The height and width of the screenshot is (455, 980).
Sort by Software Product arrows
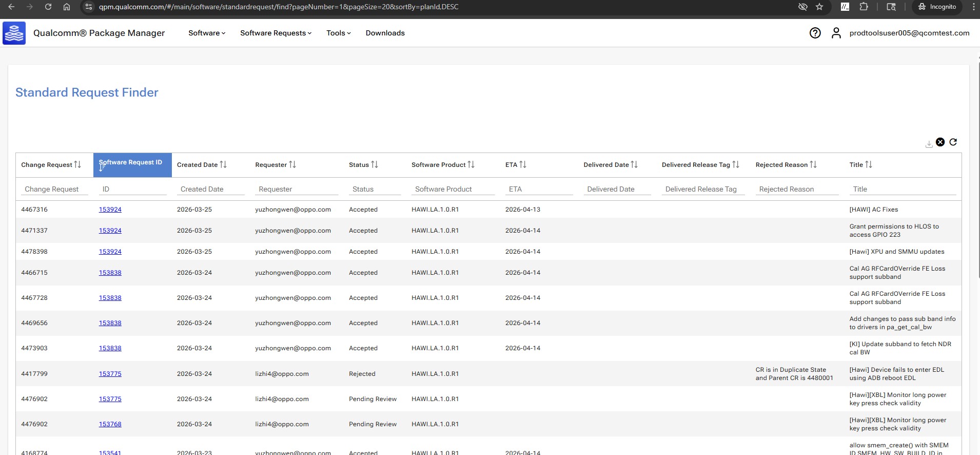[471, 164]
